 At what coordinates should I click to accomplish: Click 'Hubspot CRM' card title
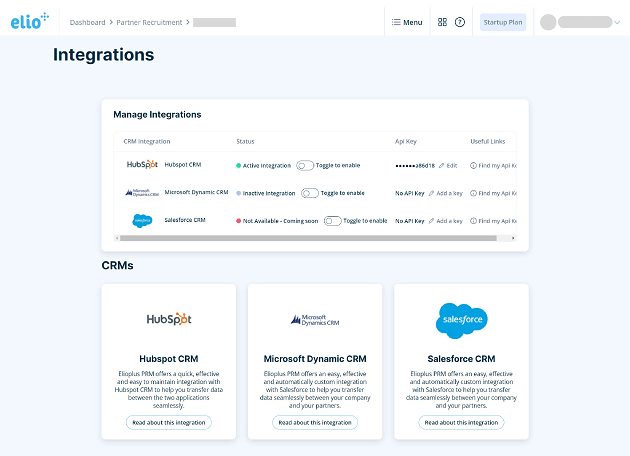point(169,359)
